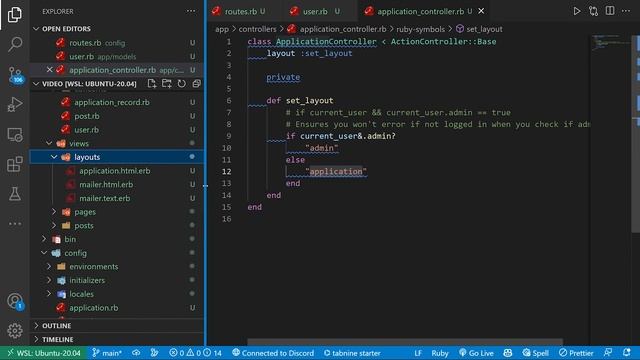Open application.html.erb file
Screen dimensions: 640x360
point(115,171)
